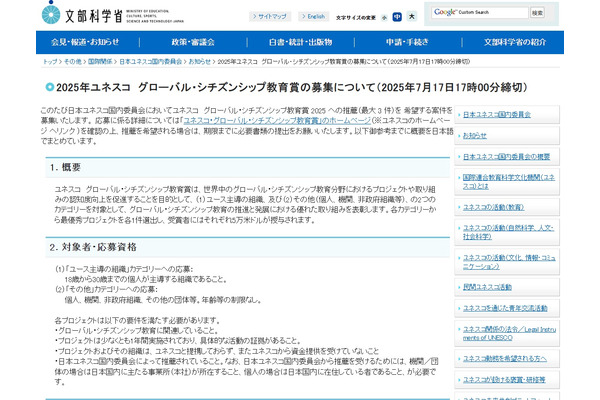Open sidebar link ユネスコの活動(自然科学、人文・社会科学)
This screenshot has height=400, width=600.
click(508, 232)
